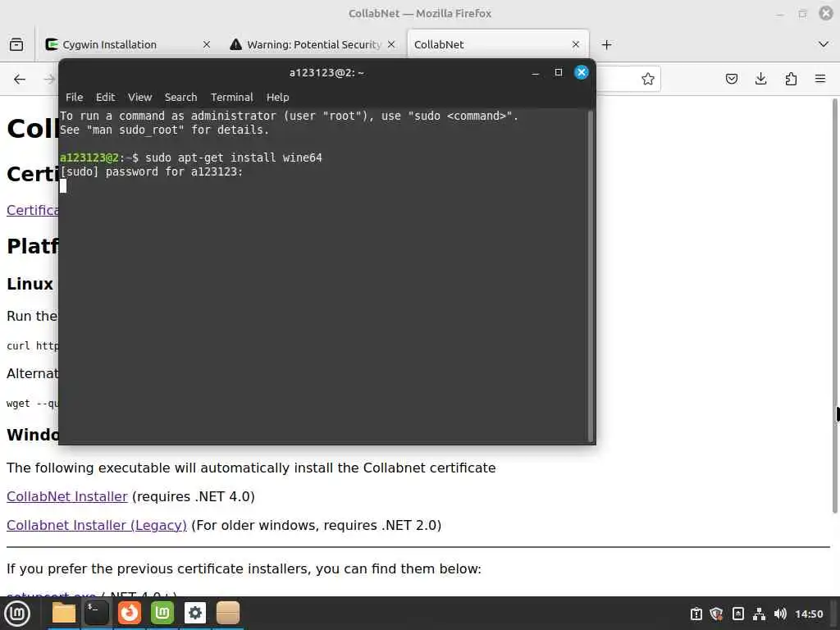Open the terminal Search menu
The image size is (840, 630).
click(180, 97)
